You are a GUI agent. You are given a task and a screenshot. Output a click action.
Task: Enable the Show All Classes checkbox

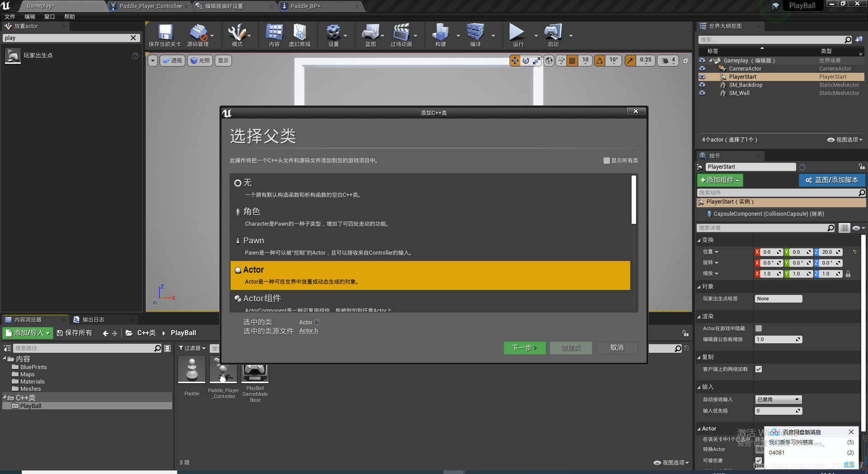pyautogui.click(x=607, y=161)
